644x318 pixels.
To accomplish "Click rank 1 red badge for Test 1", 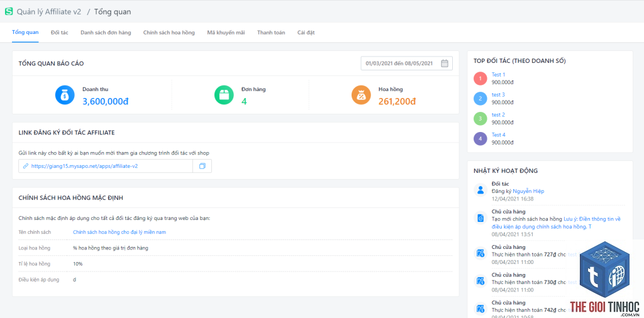I will pos(480,79).
